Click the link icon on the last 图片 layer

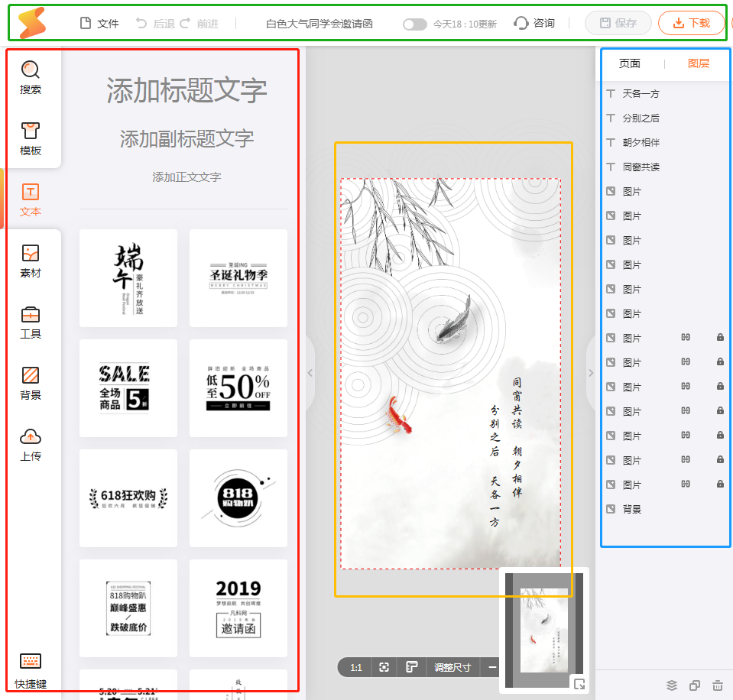coord(686,484)
